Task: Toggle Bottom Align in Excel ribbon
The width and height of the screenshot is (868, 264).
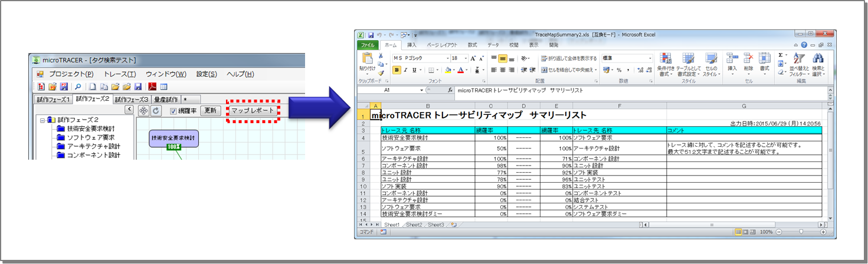Action: tap(512, 58)
